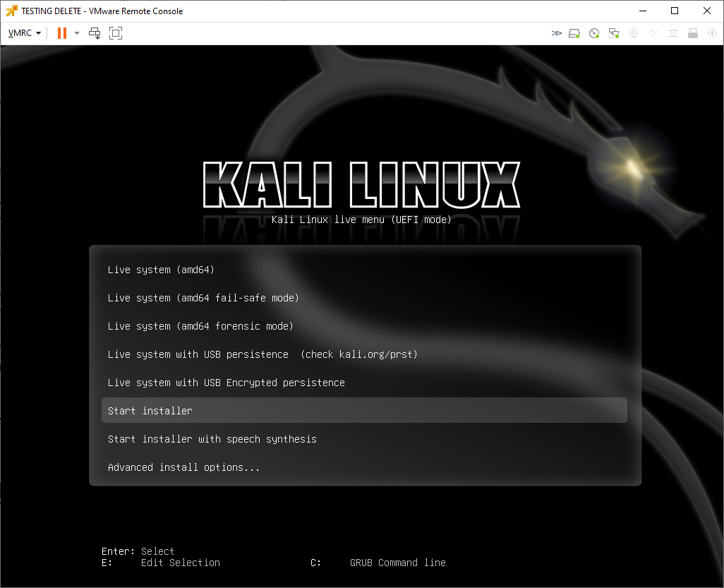
Task: Click the network adapter icon
Action: [x=614, y=33]
